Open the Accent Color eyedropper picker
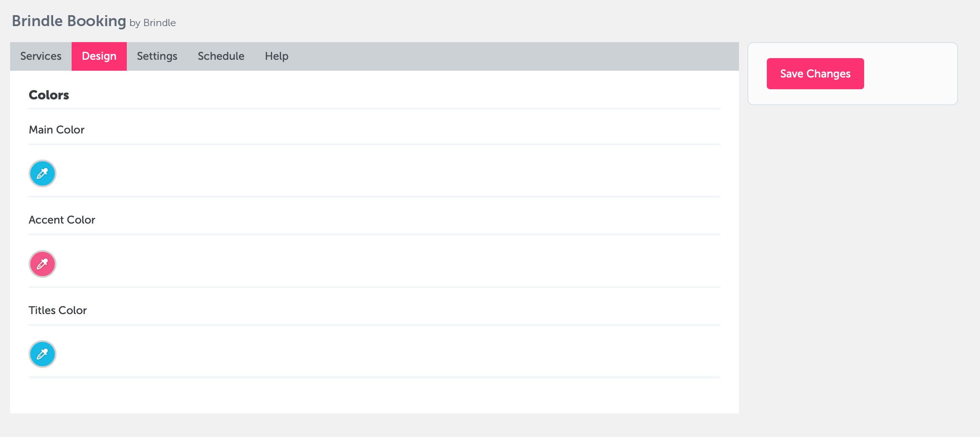Screen dimensions: 980x437 (x=42, y=264)
